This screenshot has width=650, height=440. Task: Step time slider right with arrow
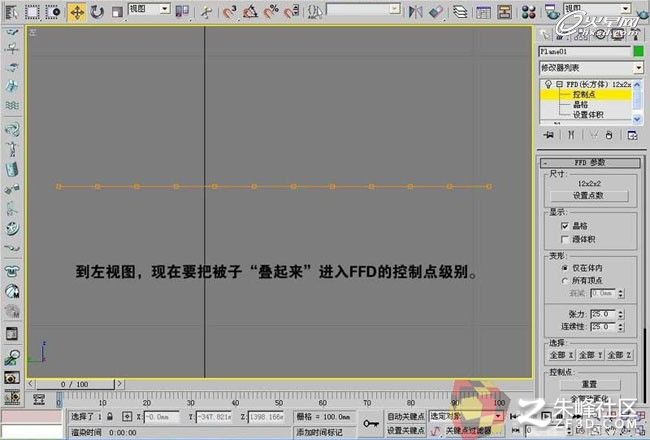[x=119, y=384]
